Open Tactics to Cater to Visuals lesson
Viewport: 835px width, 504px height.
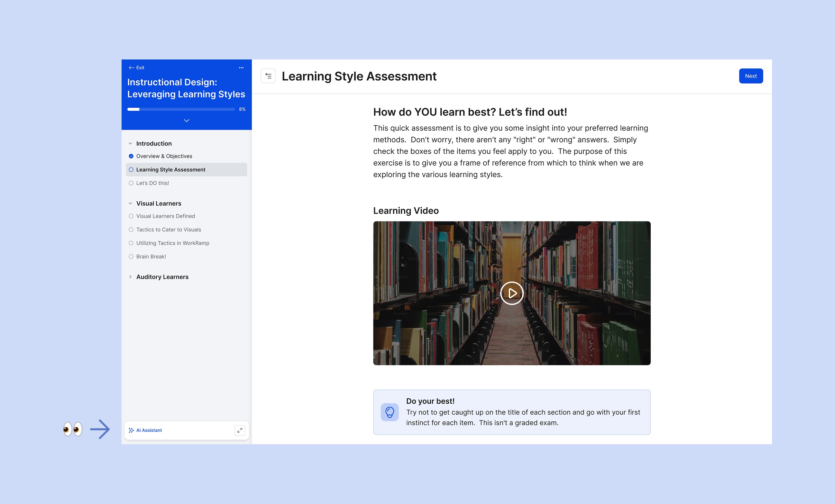point(169,230)
